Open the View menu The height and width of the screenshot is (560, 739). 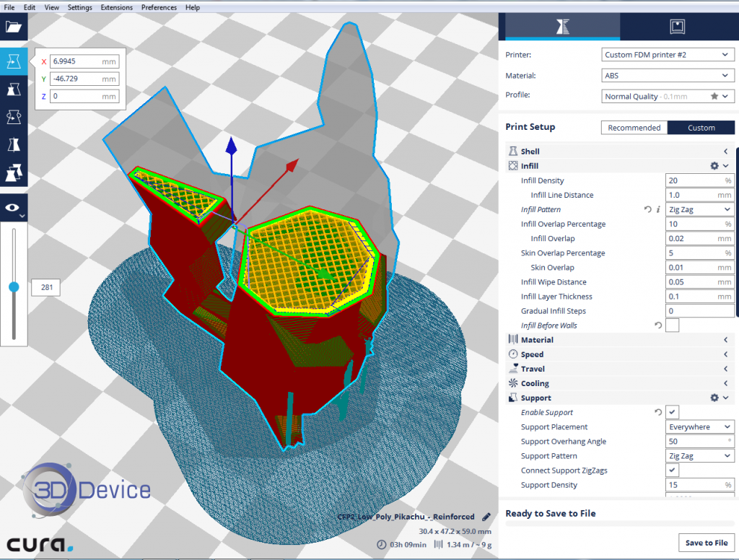point(52,7)
